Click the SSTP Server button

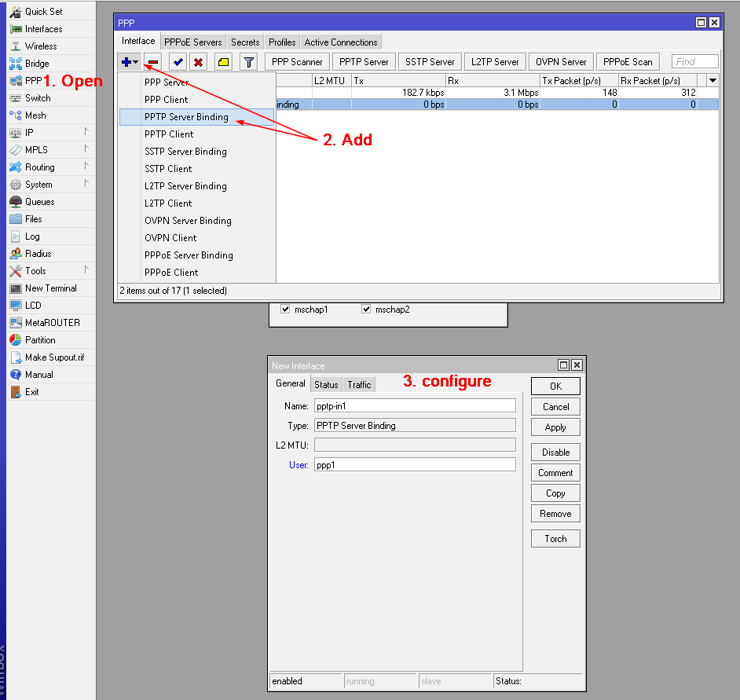430,62
